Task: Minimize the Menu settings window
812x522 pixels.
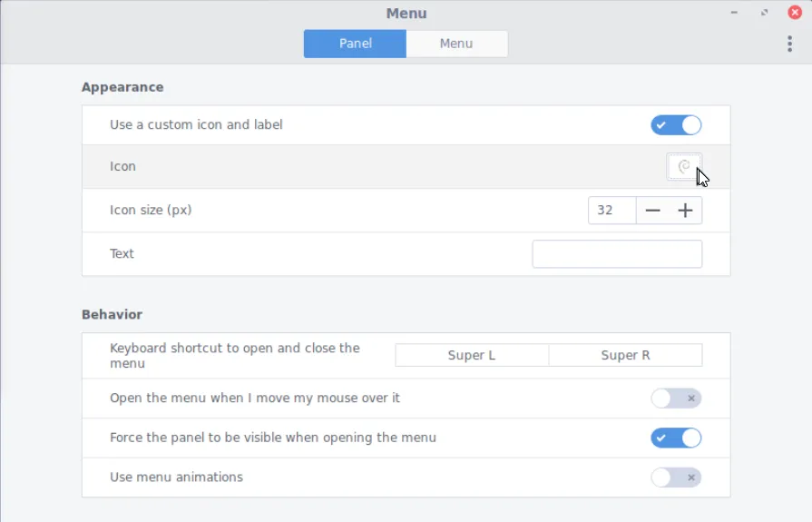Action: pyautogui.click(x=735, y=13)
